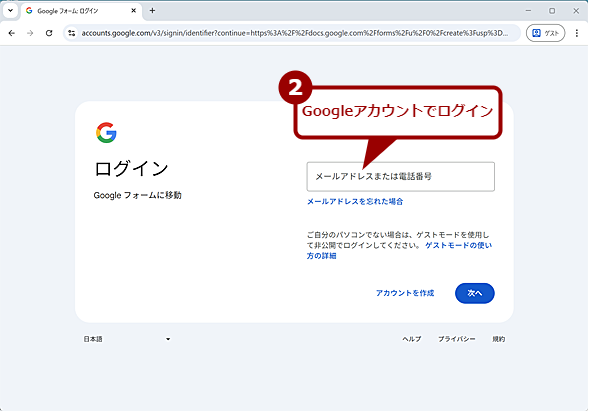Click the browser forward arrow
The image size is (589, 412).
pyautogui.click(x=30, y=33)
